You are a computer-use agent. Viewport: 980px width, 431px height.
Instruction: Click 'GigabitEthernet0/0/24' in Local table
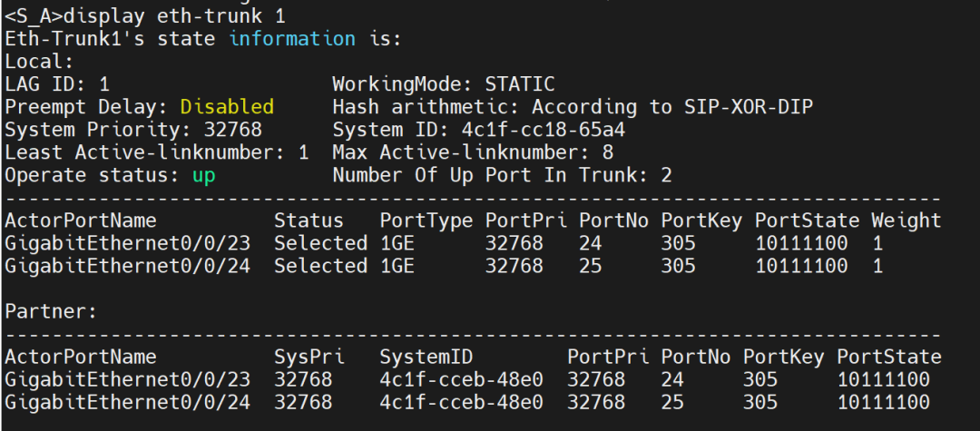click(128, 266)
